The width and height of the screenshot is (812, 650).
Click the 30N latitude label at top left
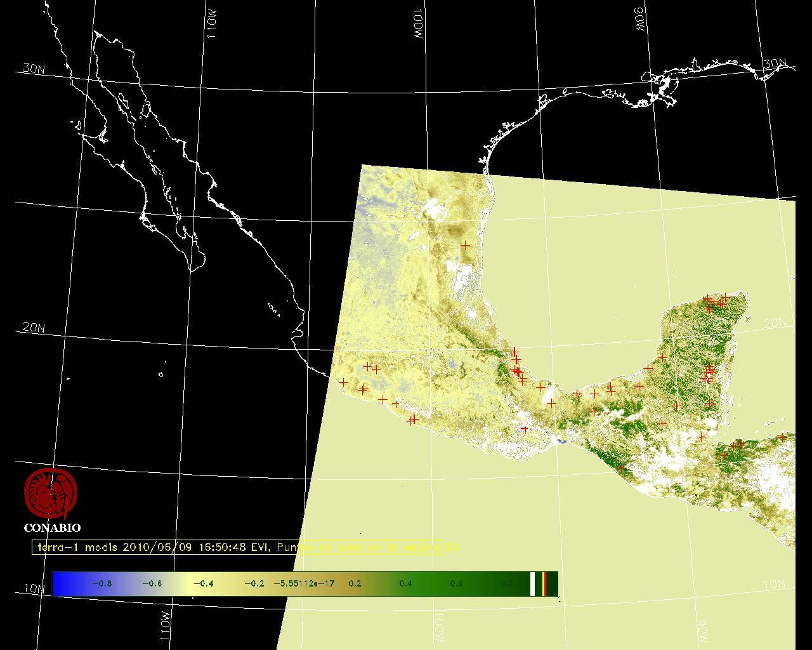(x=34, y=69)
